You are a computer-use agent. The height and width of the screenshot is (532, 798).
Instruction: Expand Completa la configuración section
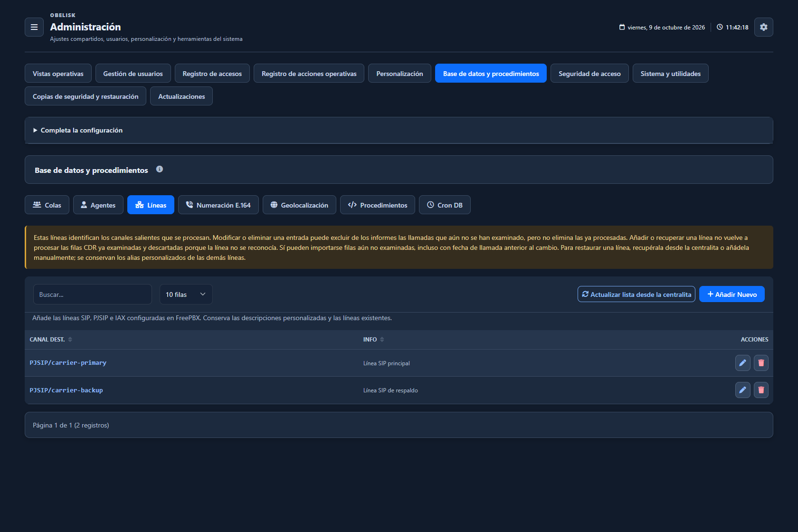click(399, 130)
